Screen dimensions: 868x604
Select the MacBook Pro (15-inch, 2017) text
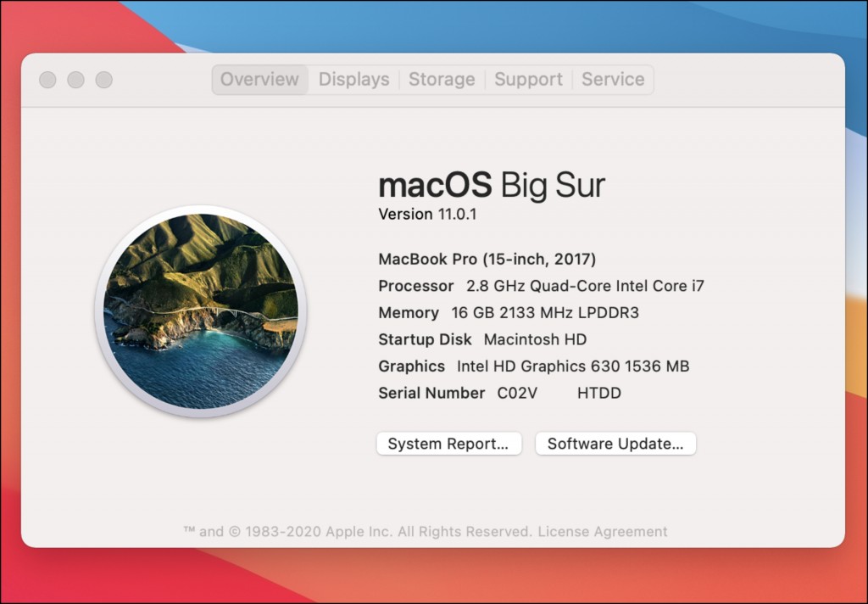pos(487,260)
